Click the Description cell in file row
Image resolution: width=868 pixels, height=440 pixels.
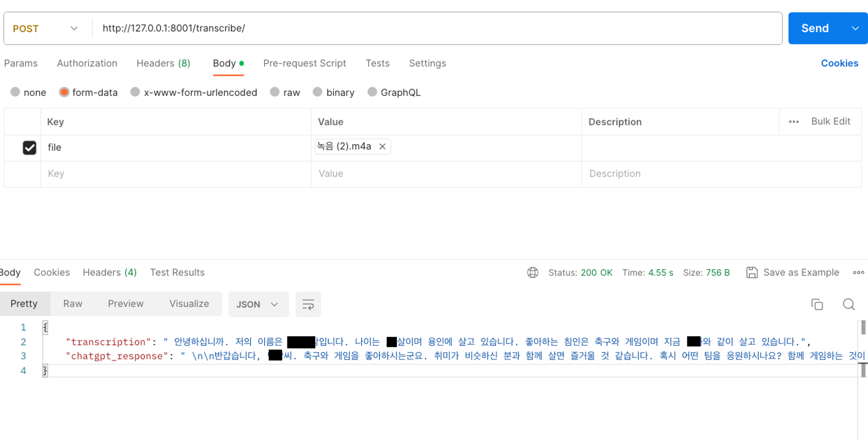(721, 148)
